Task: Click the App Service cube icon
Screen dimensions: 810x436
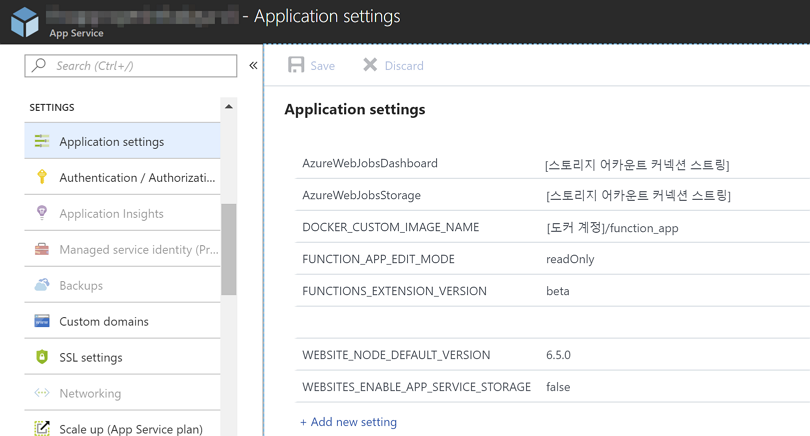Action: 25,22
